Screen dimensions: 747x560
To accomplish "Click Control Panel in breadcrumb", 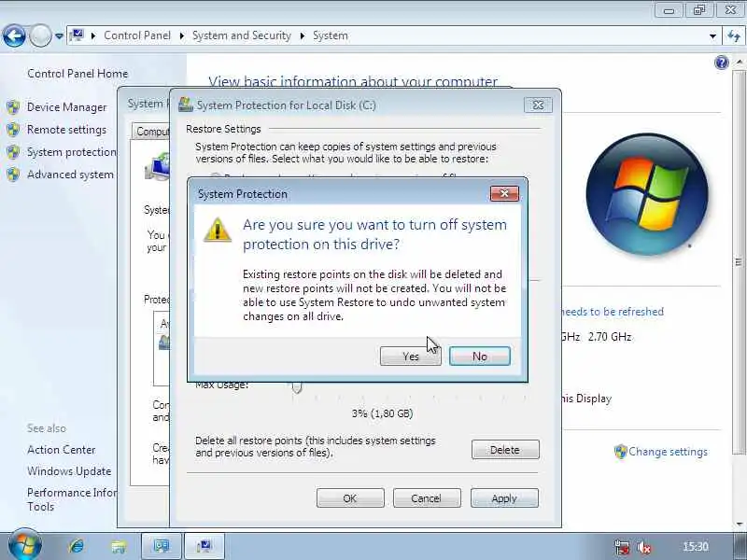I will coord(137,35).
